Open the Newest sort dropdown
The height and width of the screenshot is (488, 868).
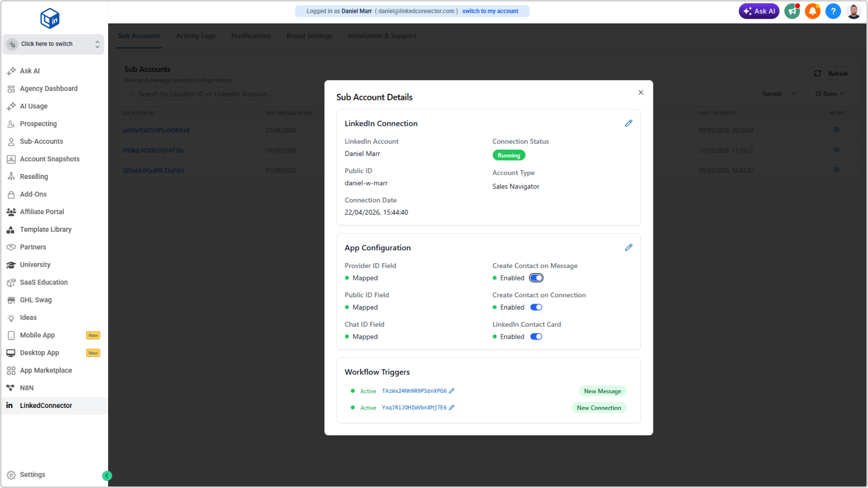pos(779,94)
